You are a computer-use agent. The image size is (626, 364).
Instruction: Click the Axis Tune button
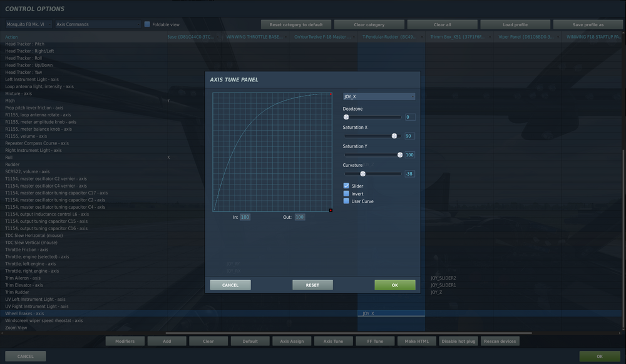pyautogui.click(x=334, y=341)
